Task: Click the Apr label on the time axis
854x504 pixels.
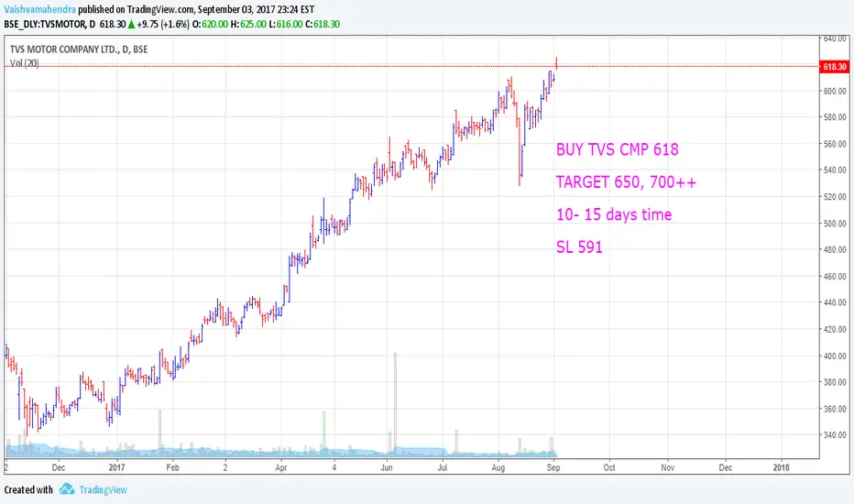Action: 281,467
